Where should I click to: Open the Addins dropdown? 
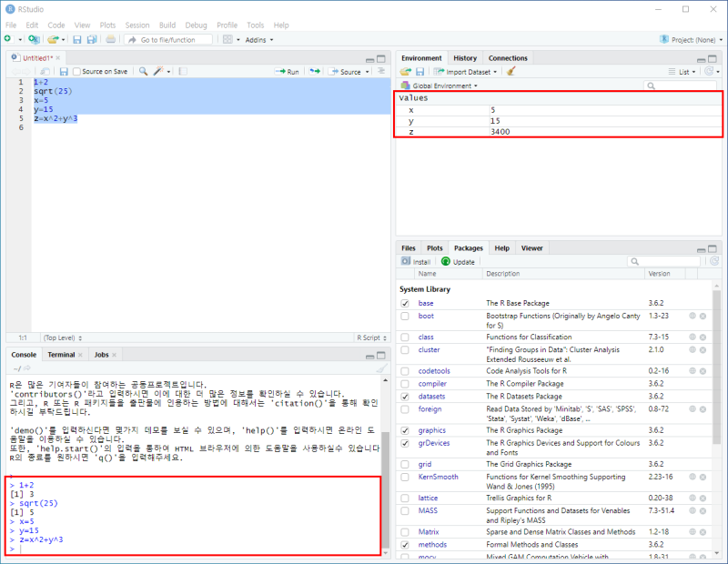point(259,40)
